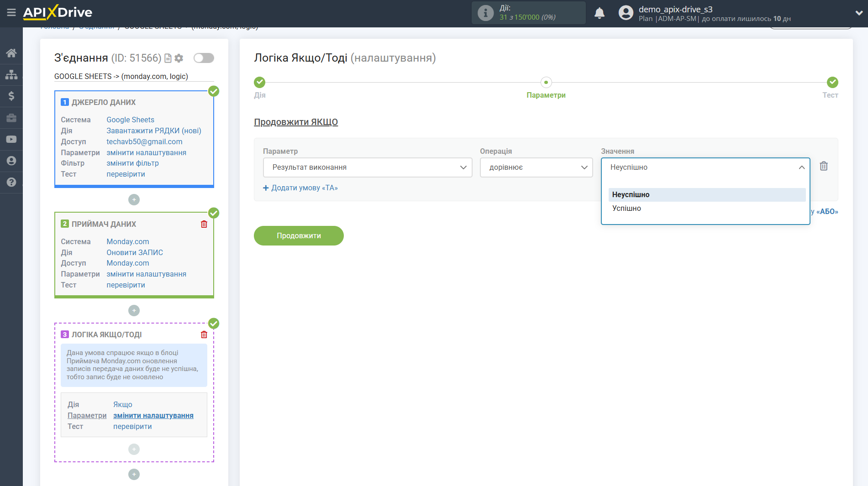Viewport: 868px width, 486px height.
Task: Add a block inside the logic section
Action: 134,449
